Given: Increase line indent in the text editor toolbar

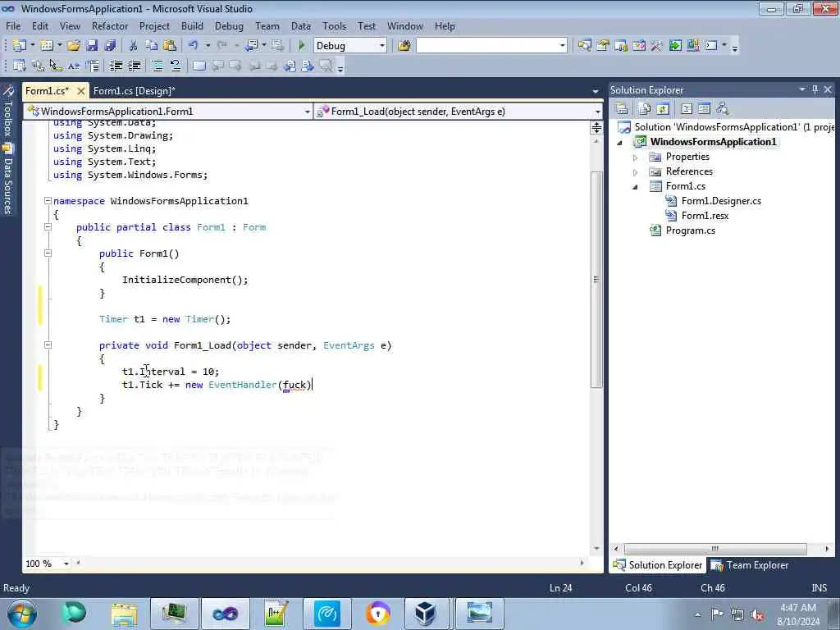Looking at the screenshot, I should [134, 66].
